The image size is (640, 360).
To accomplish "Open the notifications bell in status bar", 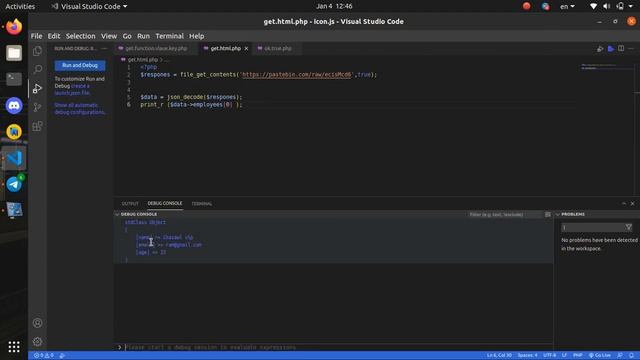I will tap(631, 356).
